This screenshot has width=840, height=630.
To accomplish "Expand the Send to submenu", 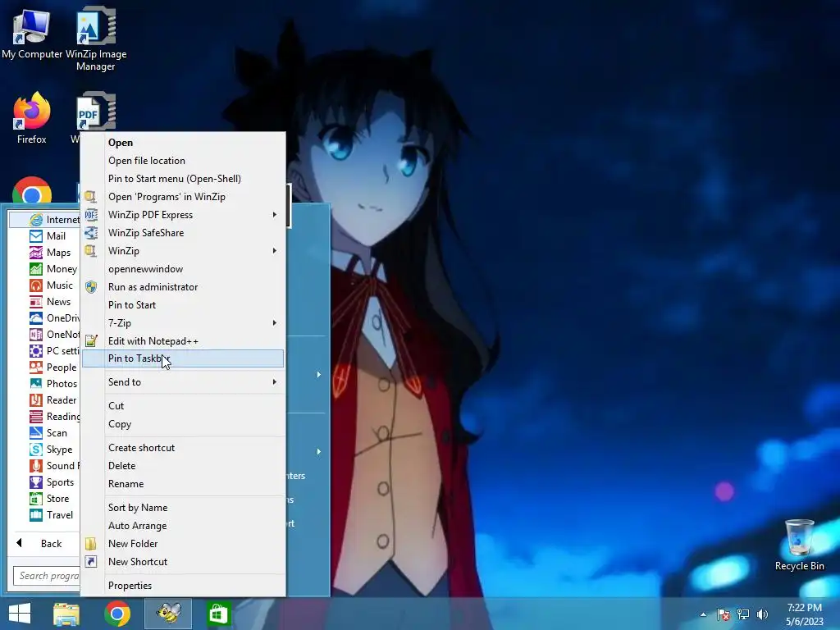I will [183, 382].
